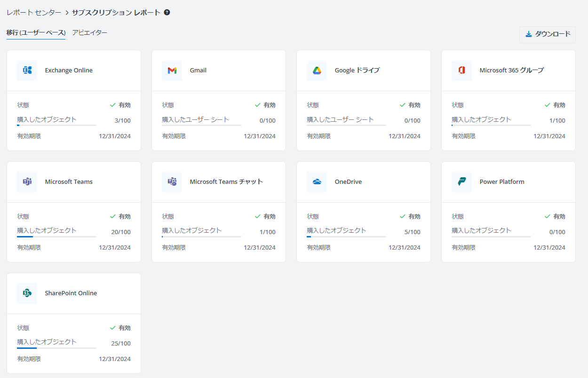Click the Exchange Online card title
The height and width of the screenshot is (378, 588).
coord(69,71)
